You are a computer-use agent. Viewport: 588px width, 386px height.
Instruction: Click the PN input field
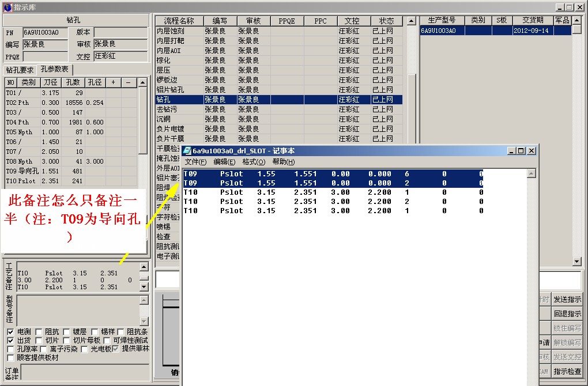click(45, 33)
